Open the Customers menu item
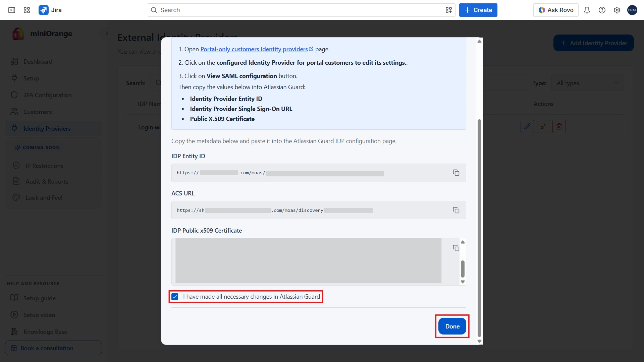 pos(53,112)
